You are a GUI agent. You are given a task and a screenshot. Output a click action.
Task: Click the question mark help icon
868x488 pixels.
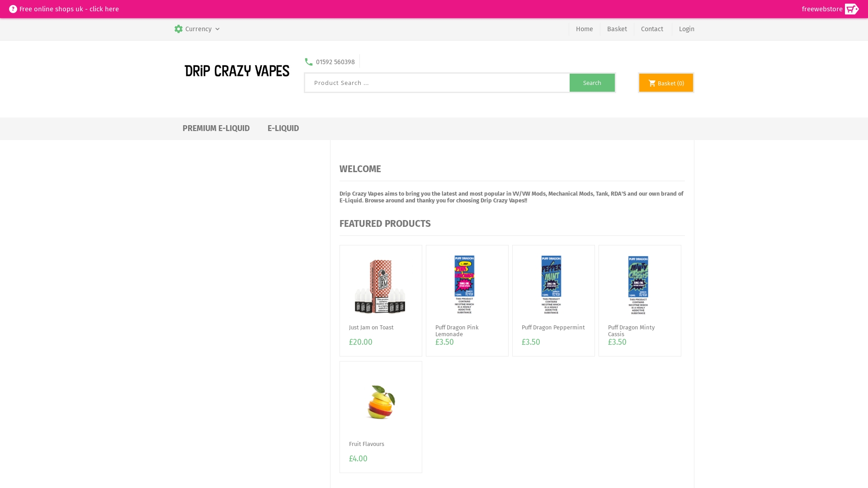13,9
